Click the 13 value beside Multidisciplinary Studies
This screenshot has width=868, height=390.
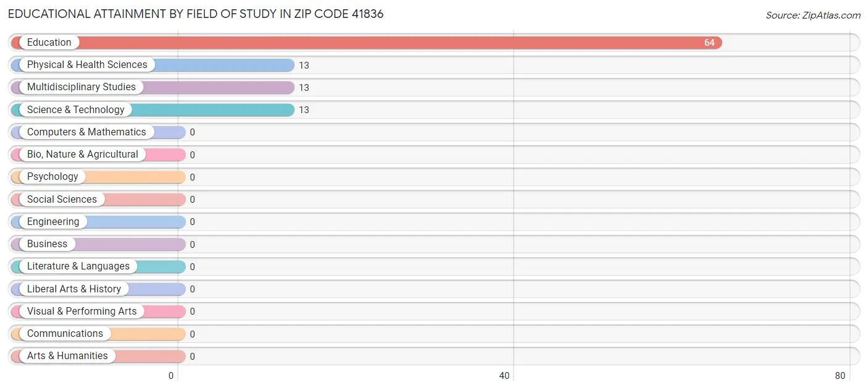304,88
